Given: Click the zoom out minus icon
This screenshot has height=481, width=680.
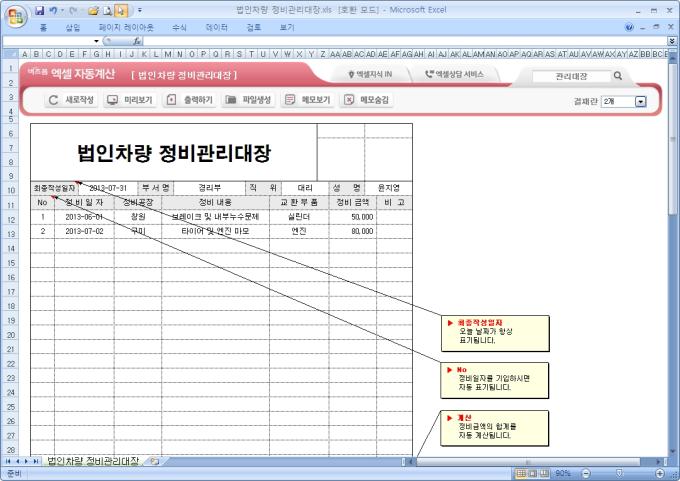Looking at the screenshot, I should 586,473.
